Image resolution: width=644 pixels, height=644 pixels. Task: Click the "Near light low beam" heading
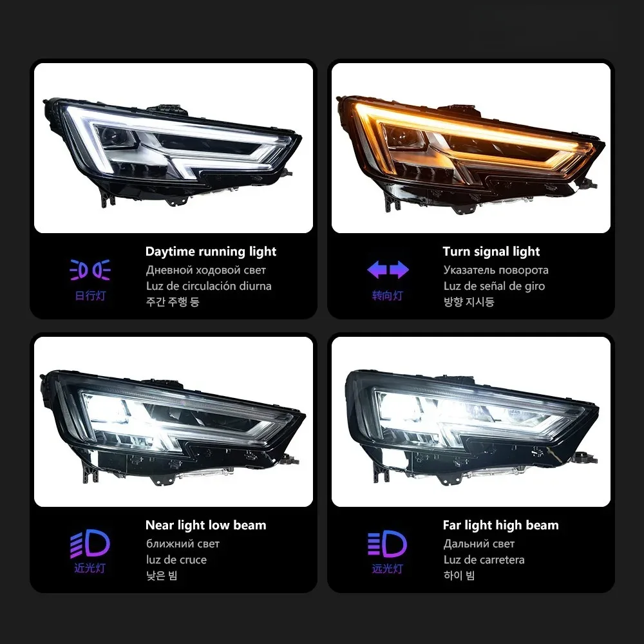click(206, 525)
